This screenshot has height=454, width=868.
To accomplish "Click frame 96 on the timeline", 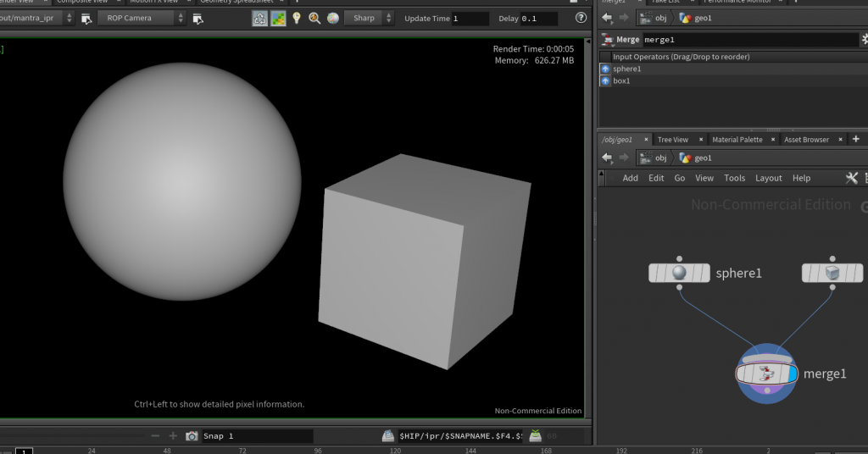I will [x=318, y=451].
